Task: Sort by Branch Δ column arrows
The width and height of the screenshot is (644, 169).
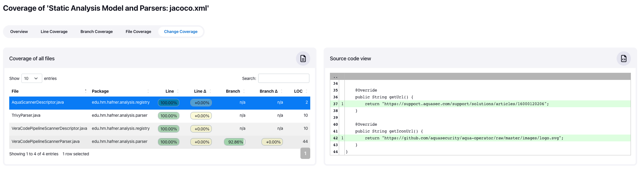Action: [281, 91]
